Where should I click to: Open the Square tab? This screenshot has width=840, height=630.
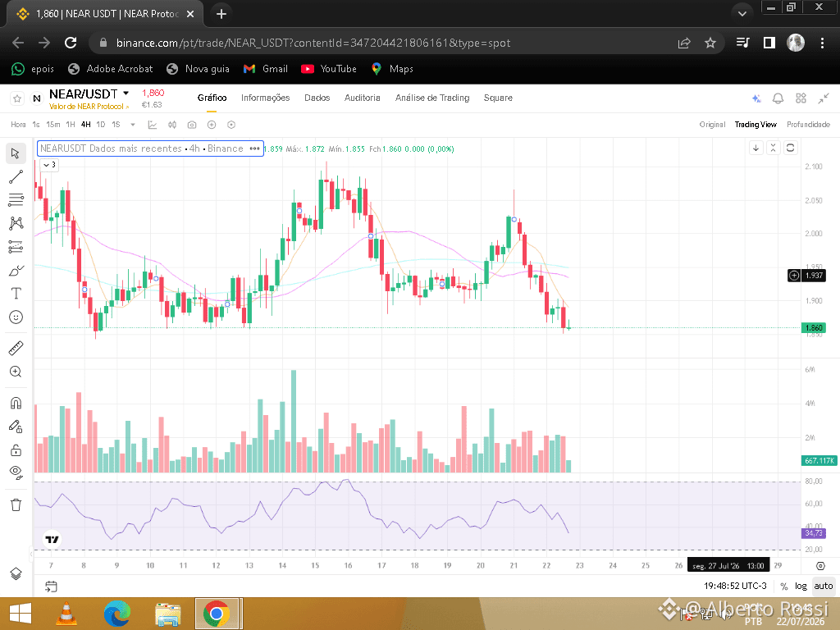pos(498,98)
